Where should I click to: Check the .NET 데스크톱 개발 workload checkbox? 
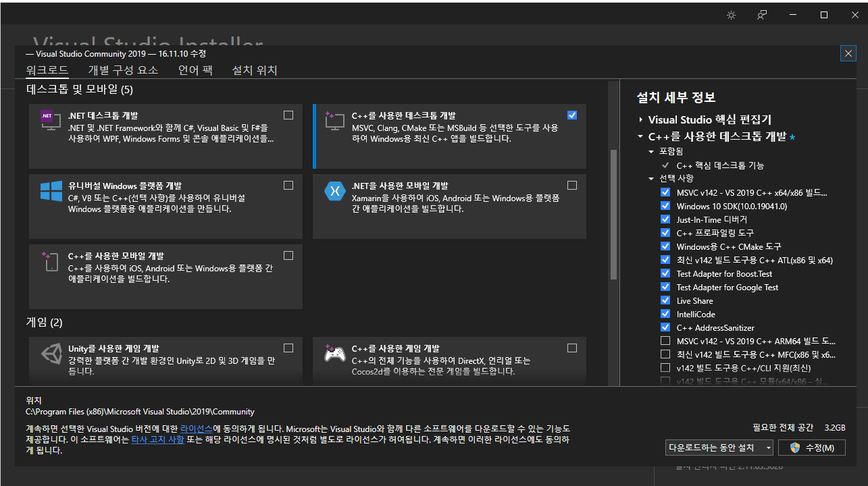point(288,115)
